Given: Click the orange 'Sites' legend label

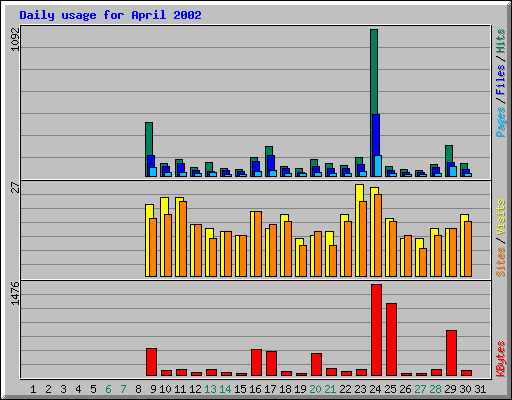Looking at the screenshot, I should click(501, 262).
